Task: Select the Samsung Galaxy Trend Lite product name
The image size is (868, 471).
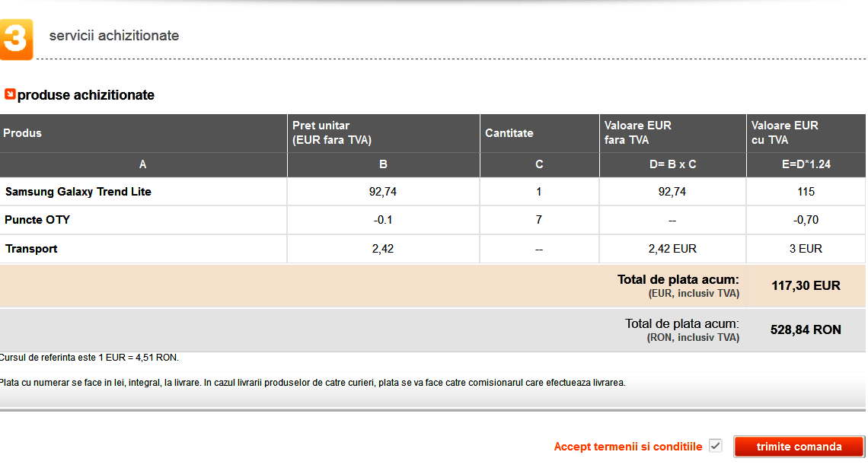Action: click(x=78, y=192)
